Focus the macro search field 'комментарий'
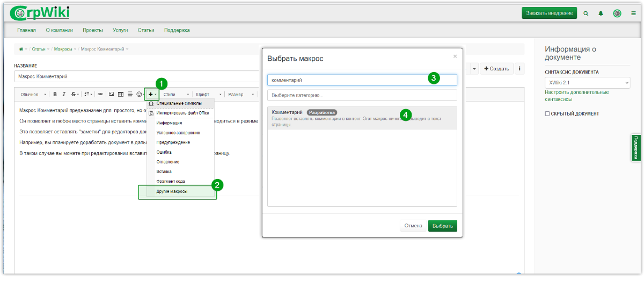 coord(362,80)
